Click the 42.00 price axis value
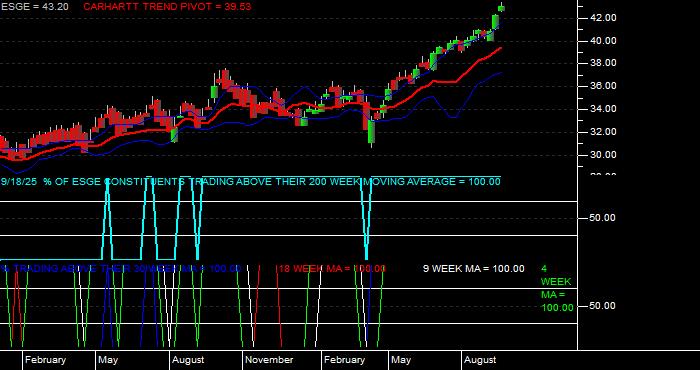The height and width of the screenshot is (370, 700). point(603,17)
